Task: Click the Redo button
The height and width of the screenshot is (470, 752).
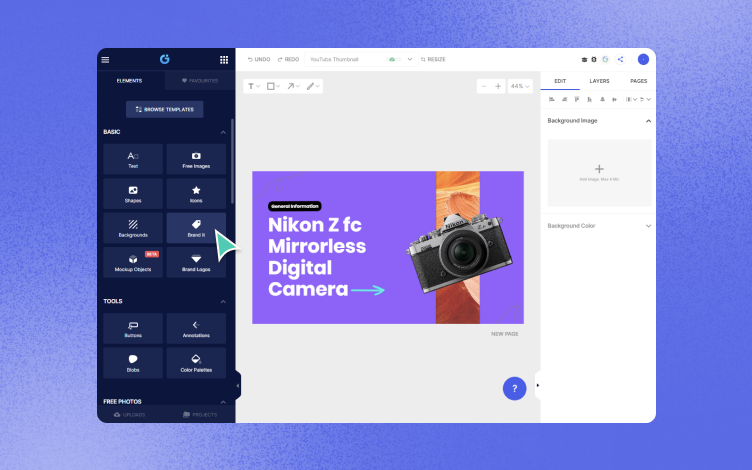Action: point(288,59)
